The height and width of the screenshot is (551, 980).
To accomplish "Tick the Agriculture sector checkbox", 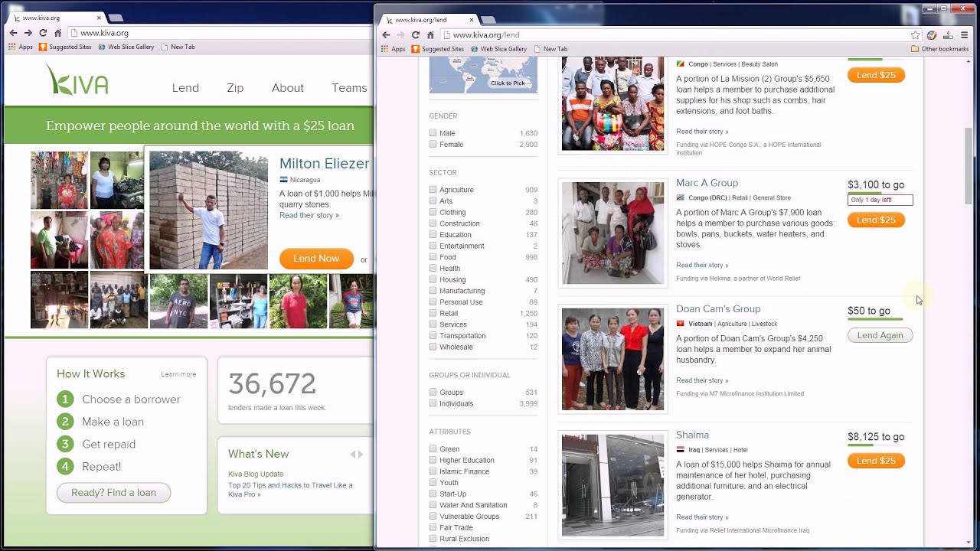I will pos(433,190).
